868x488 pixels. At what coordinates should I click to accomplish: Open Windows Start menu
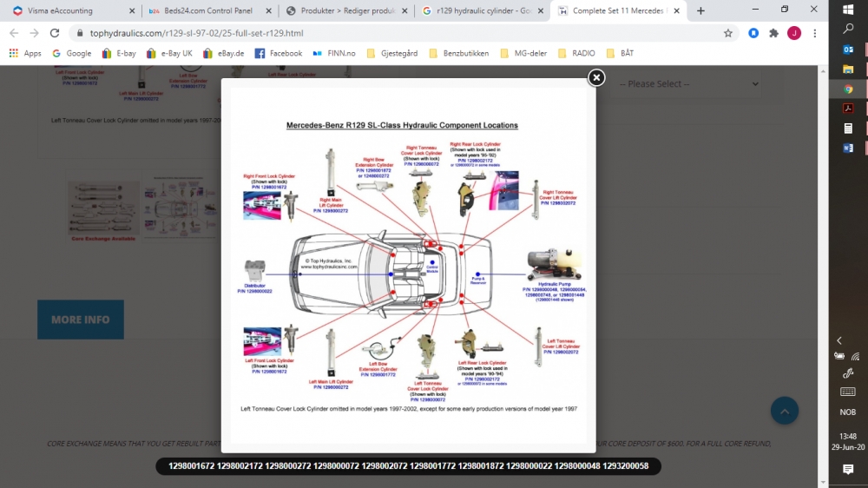pyautogui.click(x=848, y=10)
